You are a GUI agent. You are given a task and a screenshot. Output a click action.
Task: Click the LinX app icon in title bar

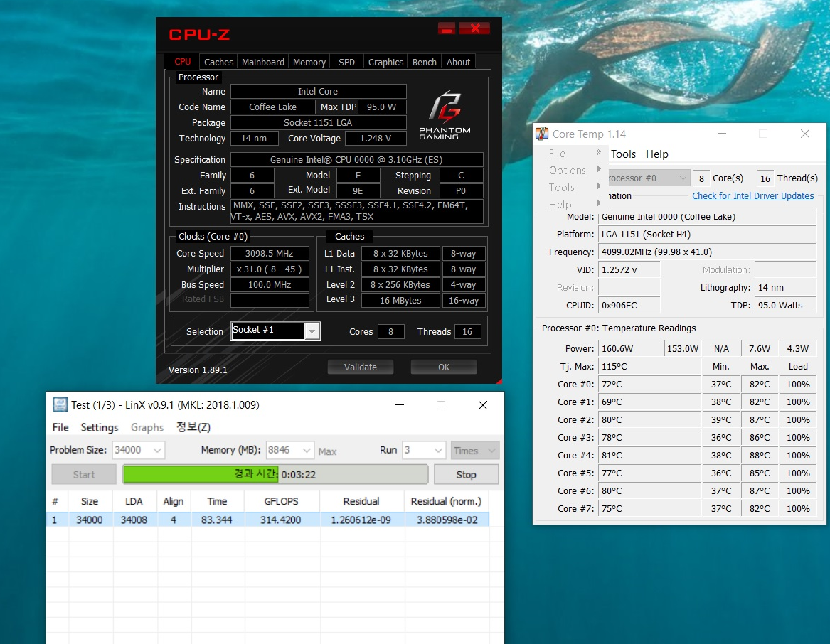click(60, 405)
